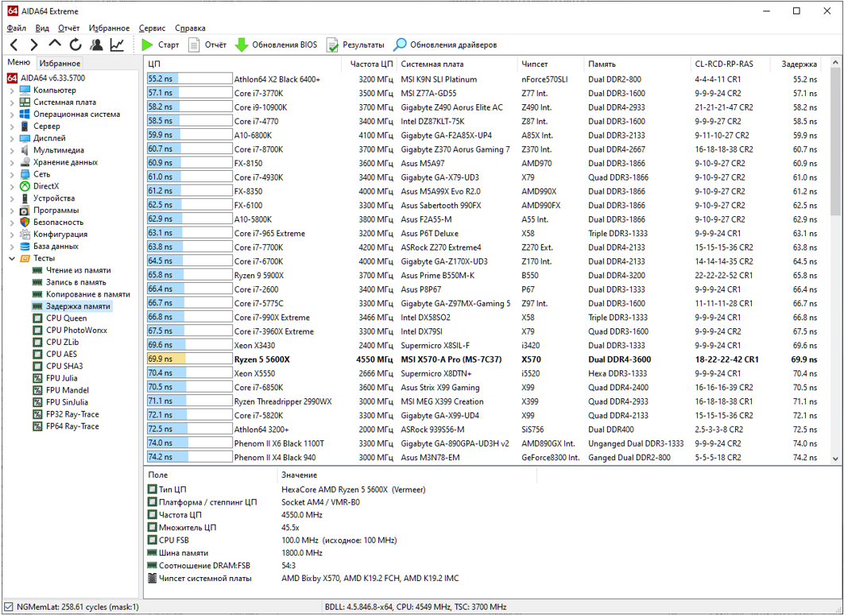Open the Справка menu

pyautogui.click(x=190, y=28)
